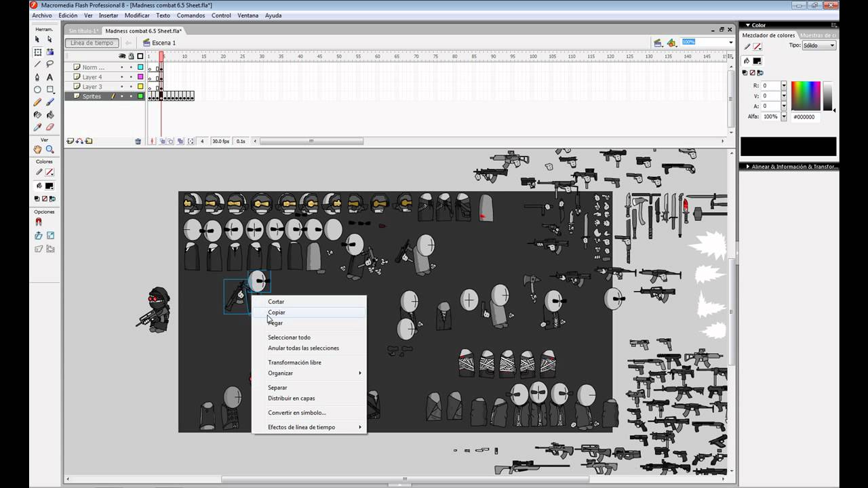This screenshot has width=868, height=488.
Task: Click the insert layer folder icon
Action: click(89, 141)
